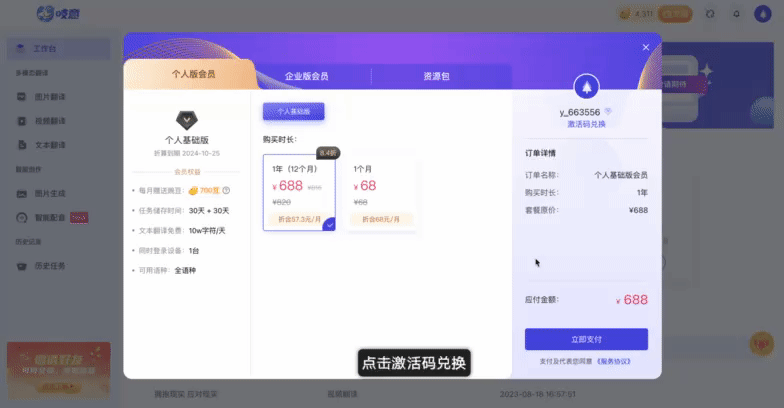Click the help icon beside 700贝
This screenshot has width=784, height=408.
227,190
